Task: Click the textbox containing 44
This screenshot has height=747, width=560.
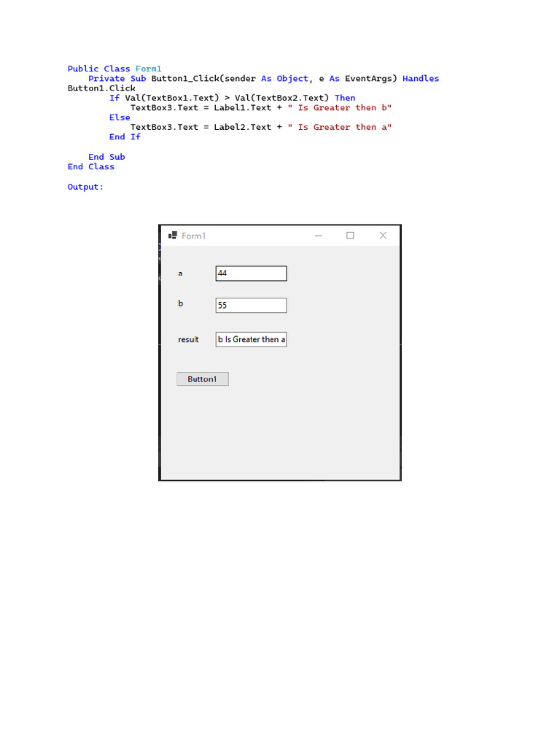Action: pos(251,274)
